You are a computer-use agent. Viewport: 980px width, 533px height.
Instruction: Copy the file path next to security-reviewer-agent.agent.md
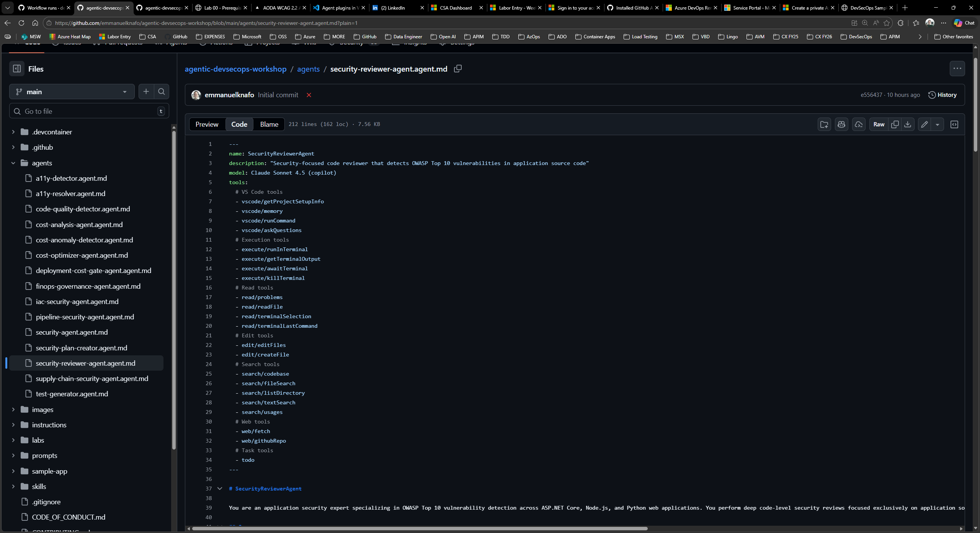click(x=457, y=69)
